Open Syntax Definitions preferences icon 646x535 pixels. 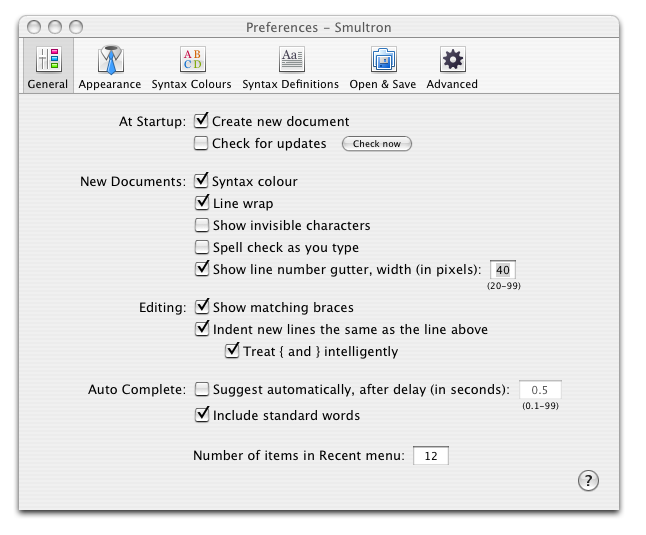click(290, 61)
